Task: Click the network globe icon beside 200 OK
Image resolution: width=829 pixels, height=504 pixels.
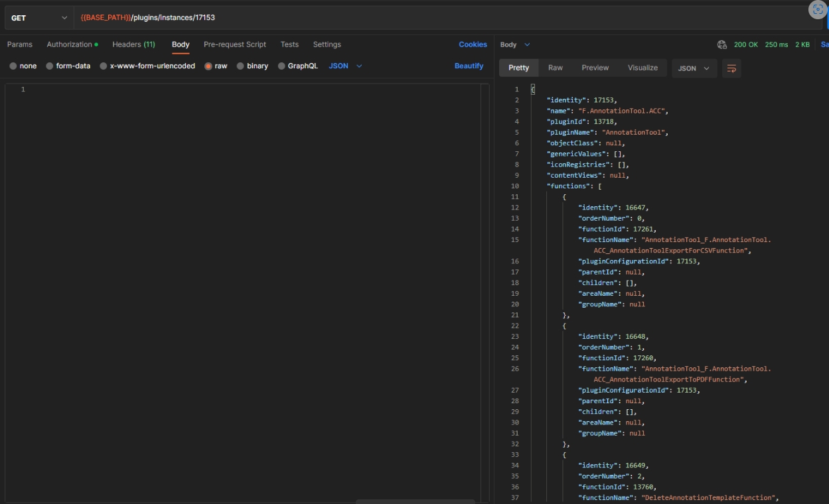Action: [x=722, y=44]
